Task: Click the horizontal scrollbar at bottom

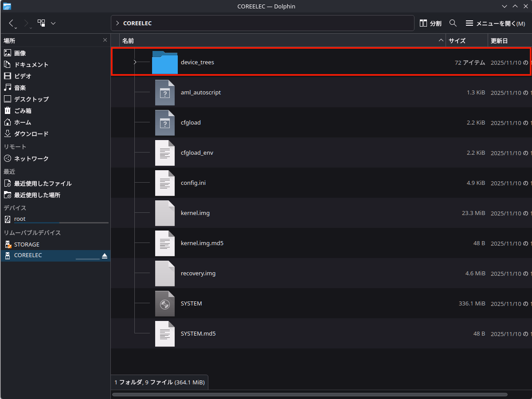Action: click(x=310, y=395)
